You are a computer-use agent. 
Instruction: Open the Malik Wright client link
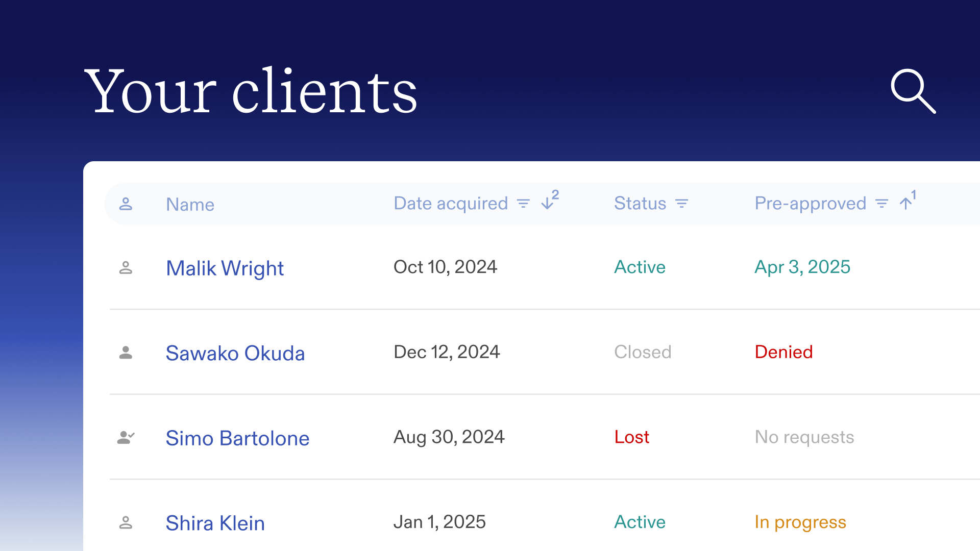tap(225, 268)
